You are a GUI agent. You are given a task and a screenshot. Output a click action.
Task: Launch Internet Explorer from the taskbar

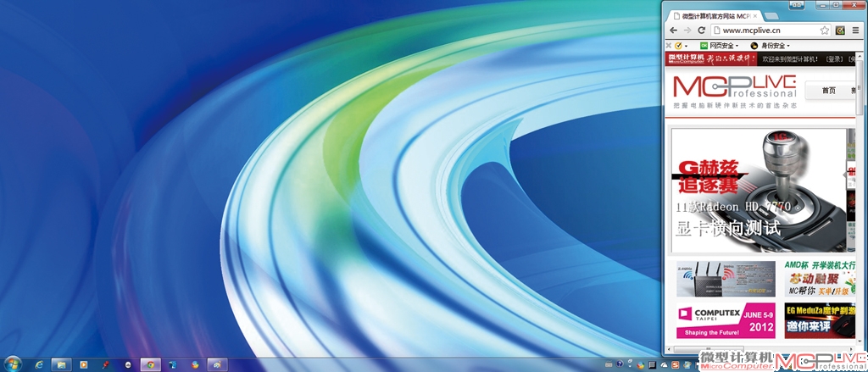[x=39, y=365]
